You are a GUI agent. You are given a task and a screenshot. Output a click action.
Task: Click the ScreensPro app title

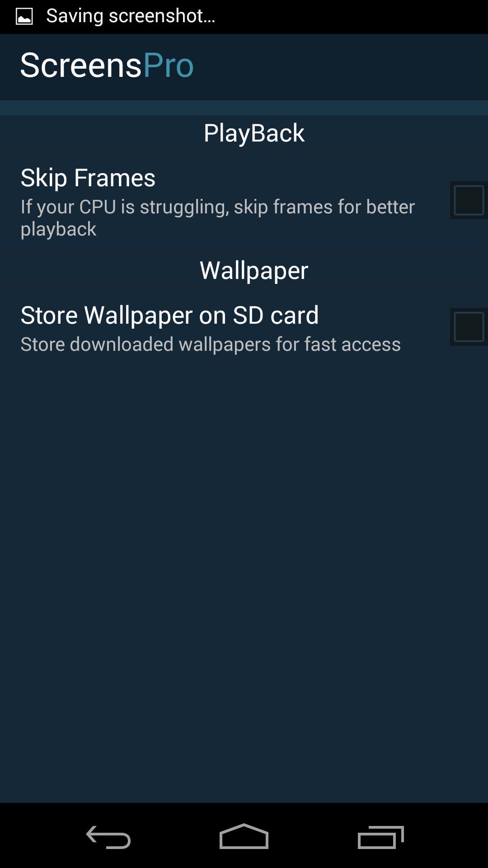107,66
